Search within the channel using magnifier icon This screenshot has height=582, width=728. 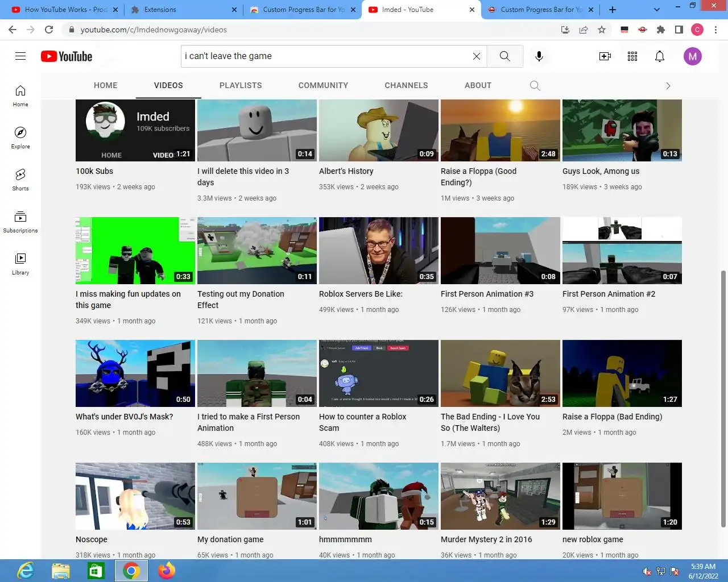[535, 85]
